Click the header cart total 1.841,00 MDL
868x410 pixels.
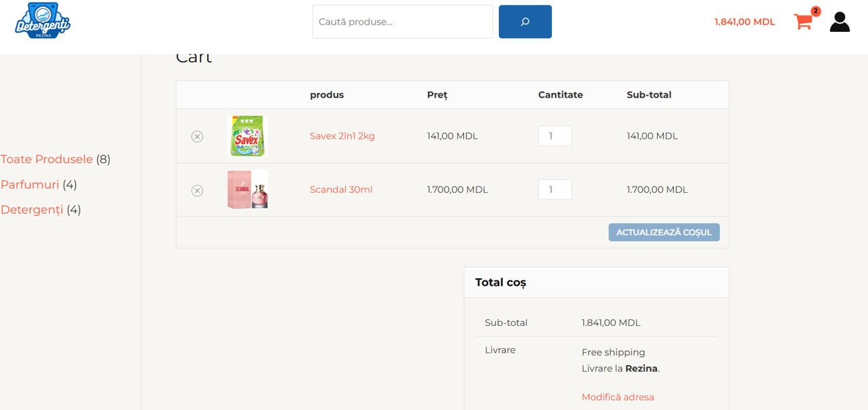(x=745, y=22)
